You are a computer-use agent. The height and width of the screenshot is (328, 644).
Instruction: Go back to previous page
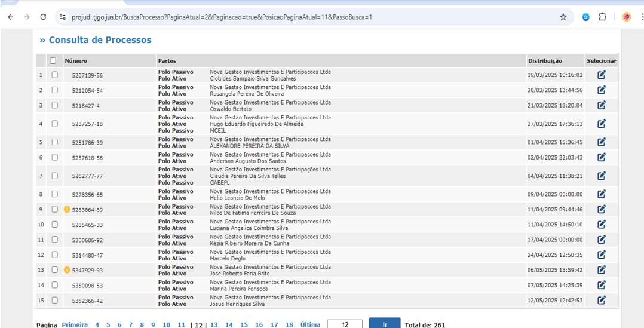[x=11, y=17]
